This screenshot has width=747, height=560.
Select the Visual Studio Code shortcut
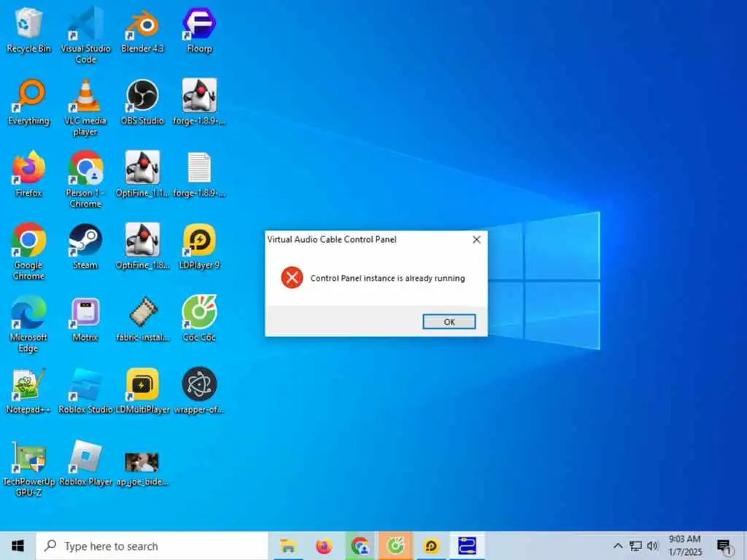(86, 36)
